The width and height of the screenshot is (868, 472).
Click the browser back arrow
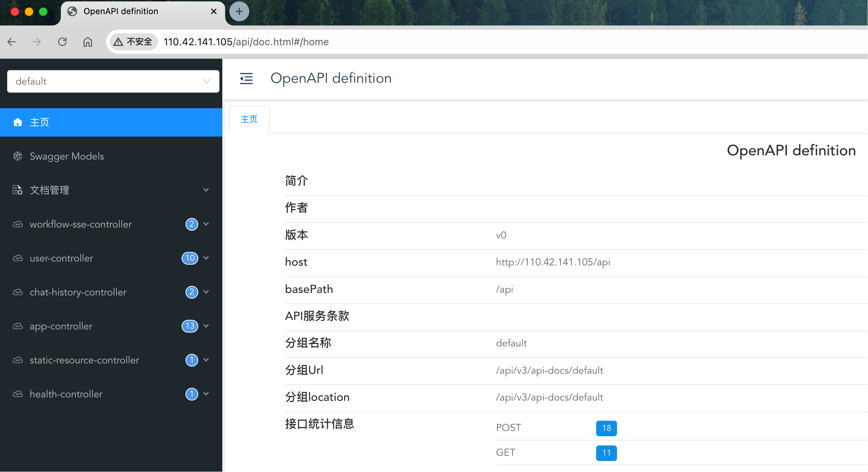11,42
